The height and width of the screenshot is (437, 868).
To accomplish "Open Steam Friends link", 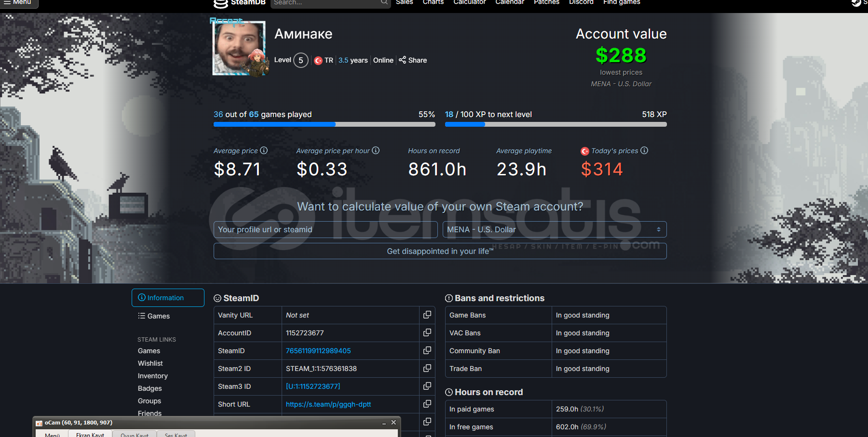I will click(x=150, y=413).
